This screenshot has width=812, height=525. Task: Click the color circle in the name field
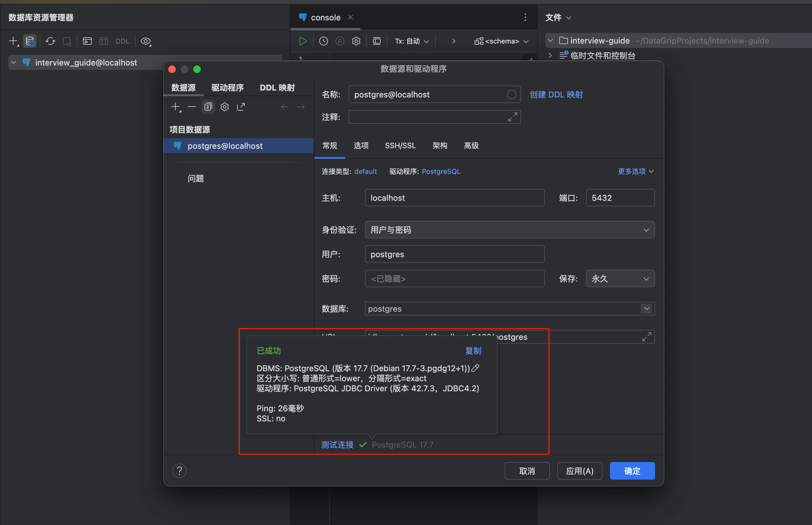511,94
